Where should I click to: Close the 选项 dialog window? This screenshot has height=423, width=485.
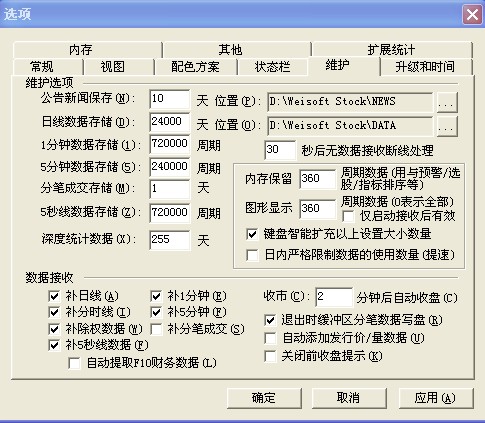point(473,15)
